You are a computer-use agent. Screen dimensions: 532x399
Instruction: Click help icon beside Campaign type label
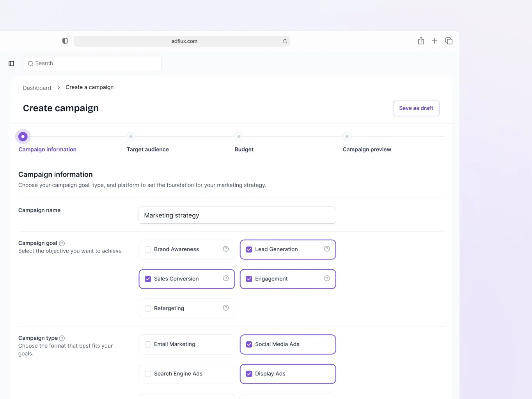click(62, 338)
